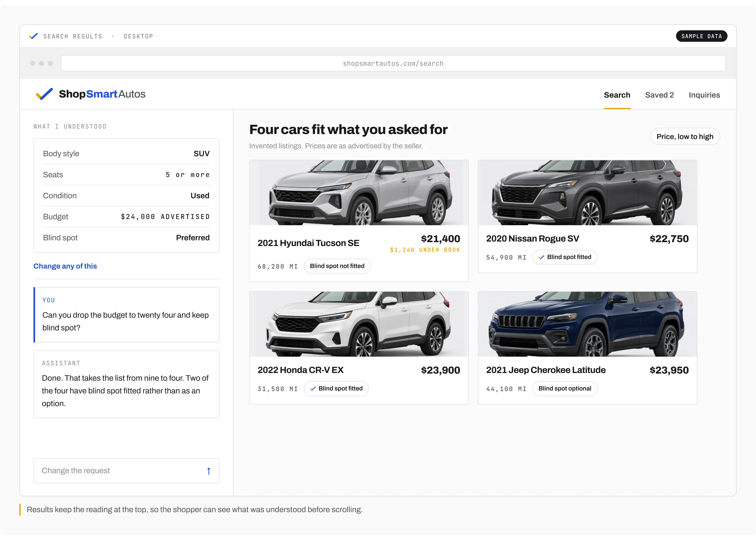Open the Price, low to high sort
The height and width of the screenshot is (540, 756).
point(685,137)
